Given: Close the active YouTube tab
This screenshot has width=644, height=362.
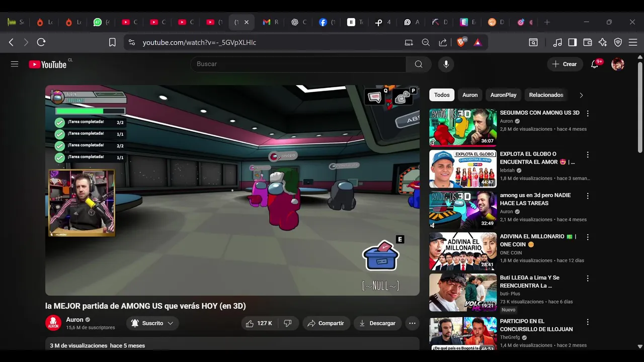Looking at the screenshot, I should (x=247, y=22).
